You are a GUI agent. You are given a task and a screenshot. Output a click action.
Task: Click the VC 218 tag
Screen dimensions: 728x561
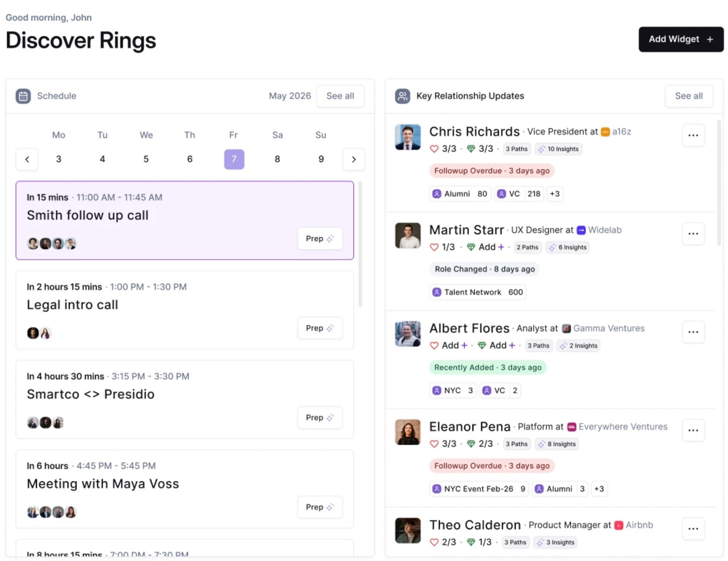coord(519,194)
